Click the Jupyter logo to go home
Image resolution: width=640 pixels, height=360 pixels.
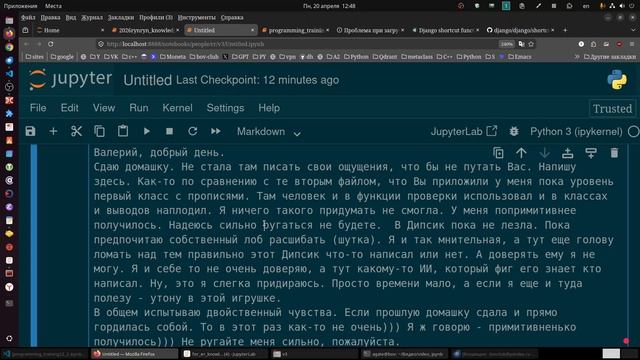[x=70, y=79]
